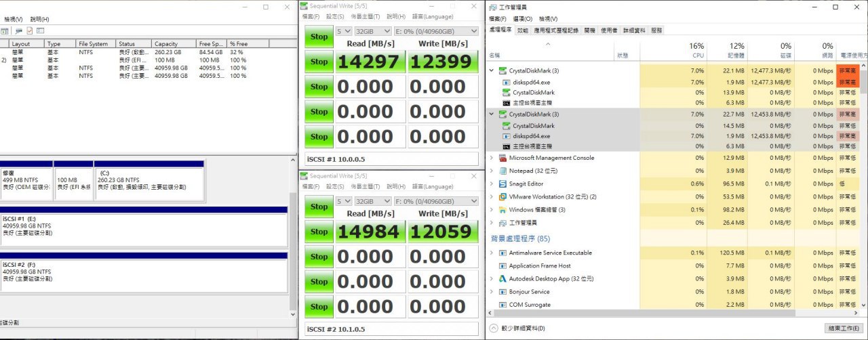
Task: Collapse the highlighted second CrystalDiskMark (3) group
Action: click(x=492, y=114)
